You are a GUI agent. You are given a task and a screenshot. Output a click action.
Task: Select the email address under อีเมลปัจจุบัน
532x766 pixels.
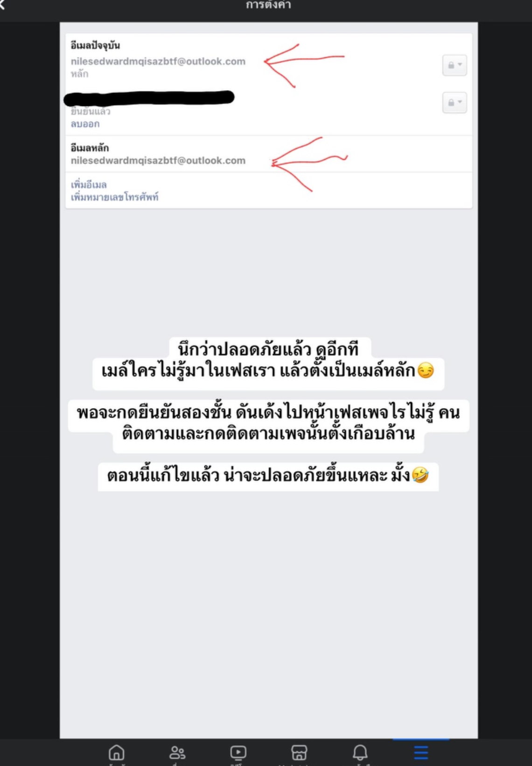click(158, 61)
